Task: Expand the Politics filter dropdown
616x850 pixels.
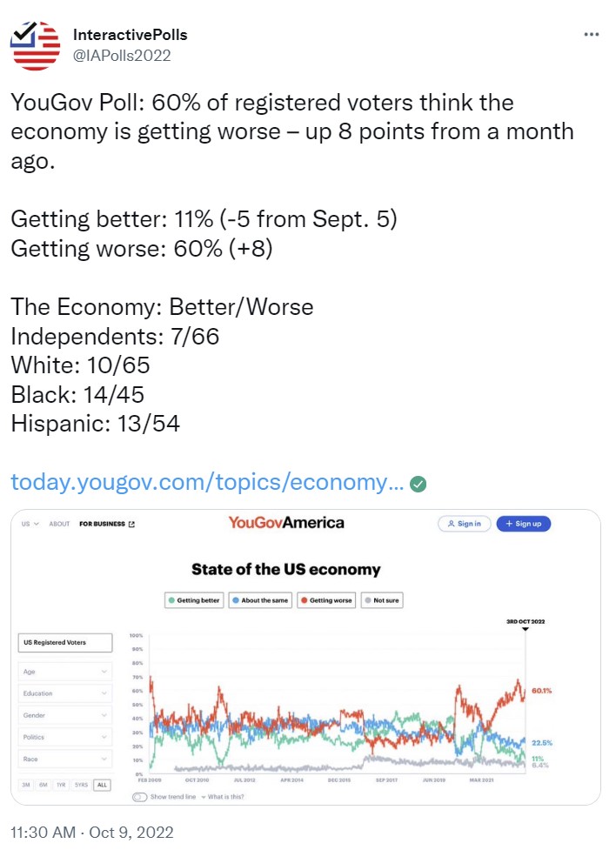Action: coord(65,737)
